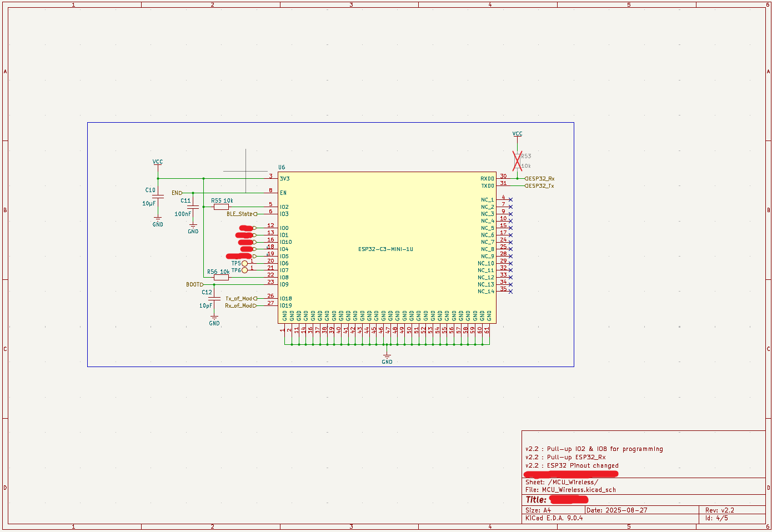Select the ESP32-C3-MINI-1U module label
The width and height of the screenshot is (772, 532).
coord(385,249)
